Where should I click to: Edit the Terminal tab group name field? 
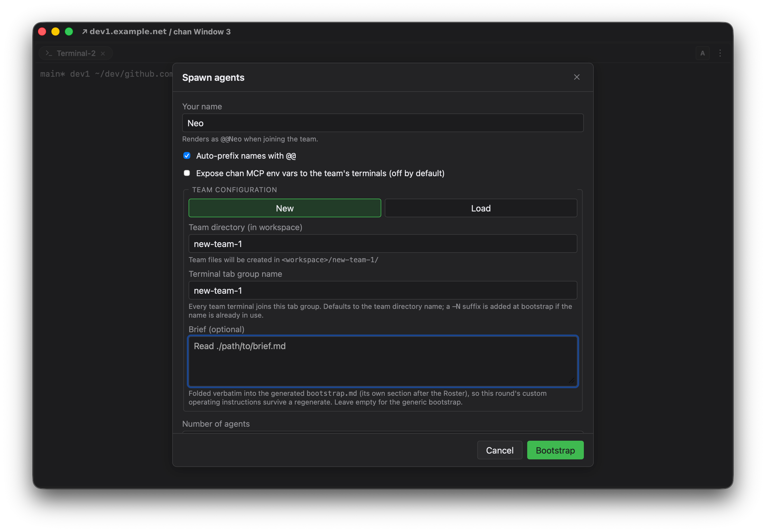pos(383,290)
